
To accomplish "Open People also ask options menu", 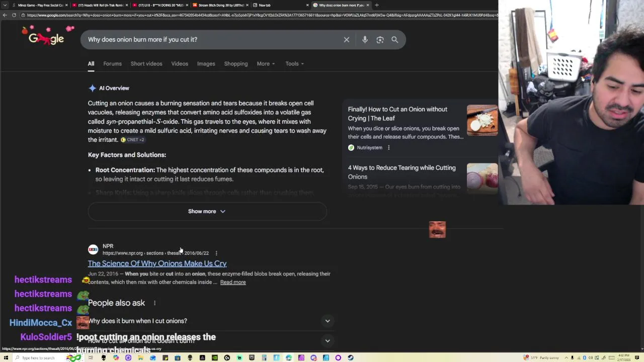I will pyautogui.click(x=154, y=303).
